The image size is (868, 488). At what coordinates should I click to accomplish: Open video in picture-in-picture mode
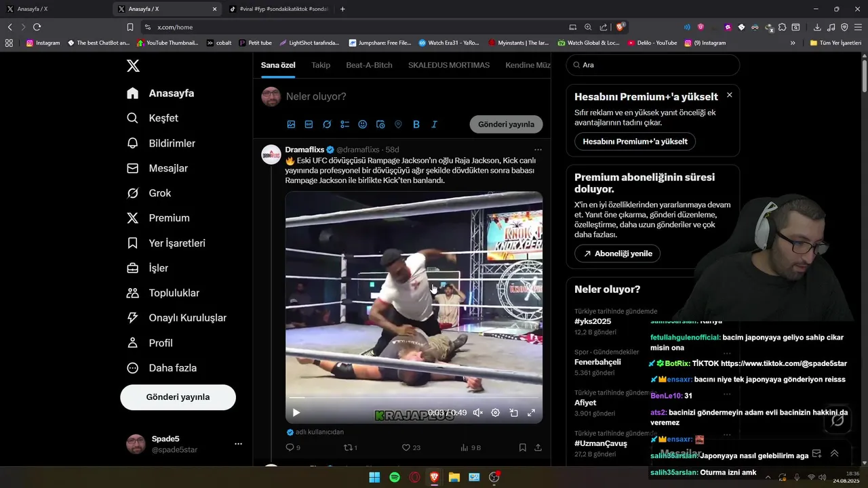coord(514,413)
